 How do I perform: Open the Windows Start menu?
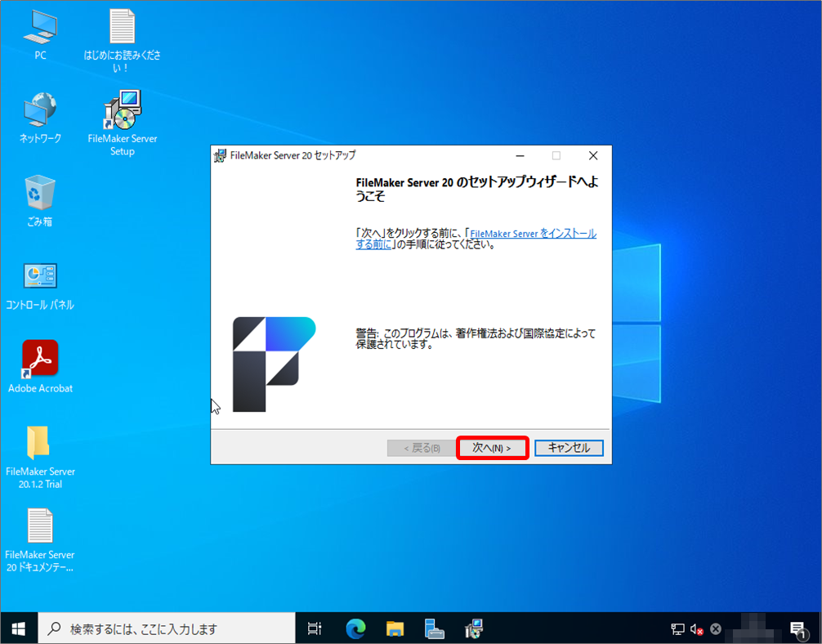19,628
